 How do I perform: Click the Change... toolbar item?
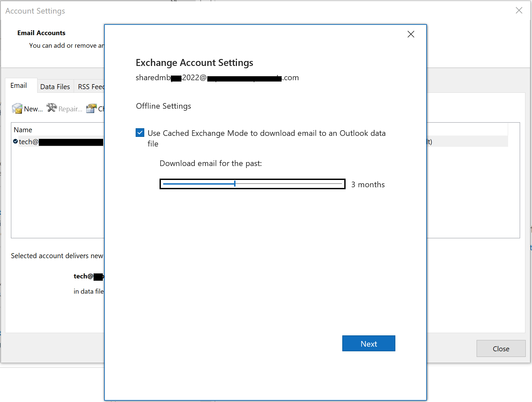[100, 109]
